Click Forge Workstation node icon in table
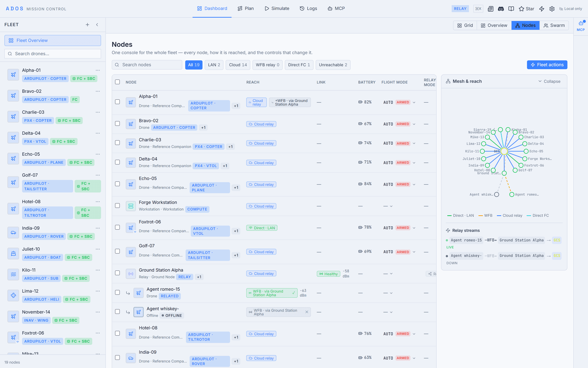 click(131, 206)
